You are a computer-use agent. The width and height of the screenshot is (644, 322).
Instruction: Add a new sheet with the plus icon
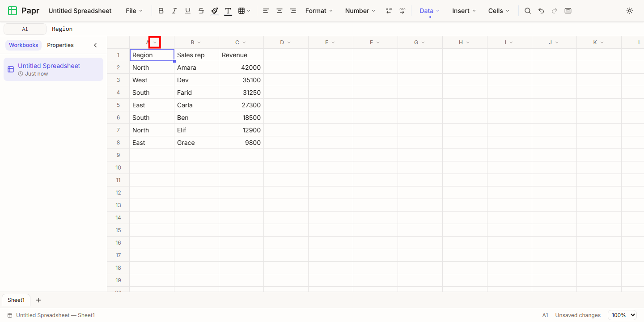pos(38,300)
